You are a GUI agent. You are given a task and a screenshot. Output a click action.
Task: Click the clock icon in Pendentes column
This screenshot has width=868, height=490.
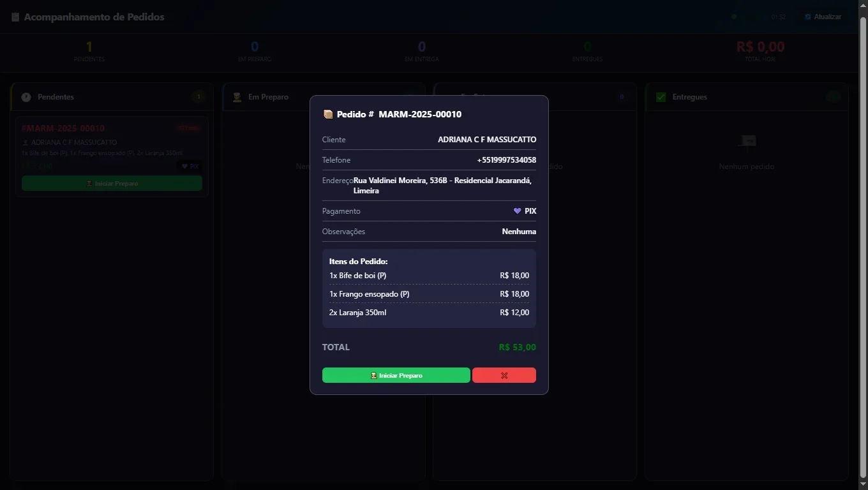[x=26, y=97]
